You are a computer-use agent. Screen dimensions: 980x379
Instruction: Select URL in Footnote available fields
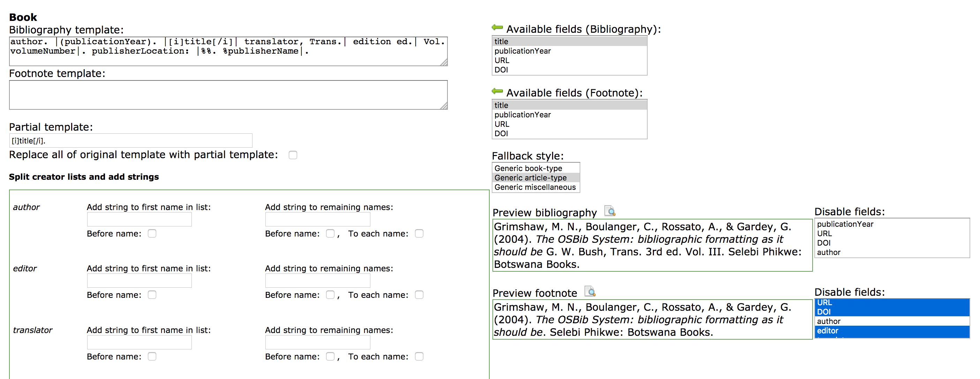pos(570,124)
